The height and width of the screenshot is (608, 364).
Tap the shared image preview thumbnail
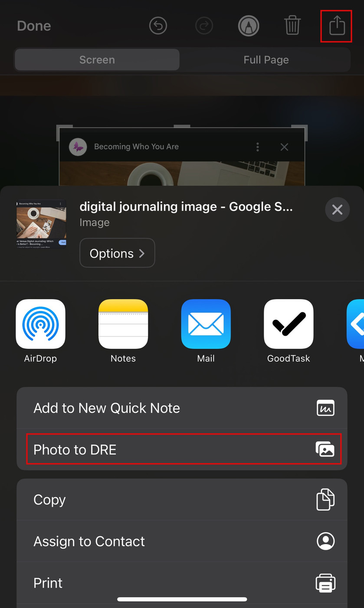[41, 224]
